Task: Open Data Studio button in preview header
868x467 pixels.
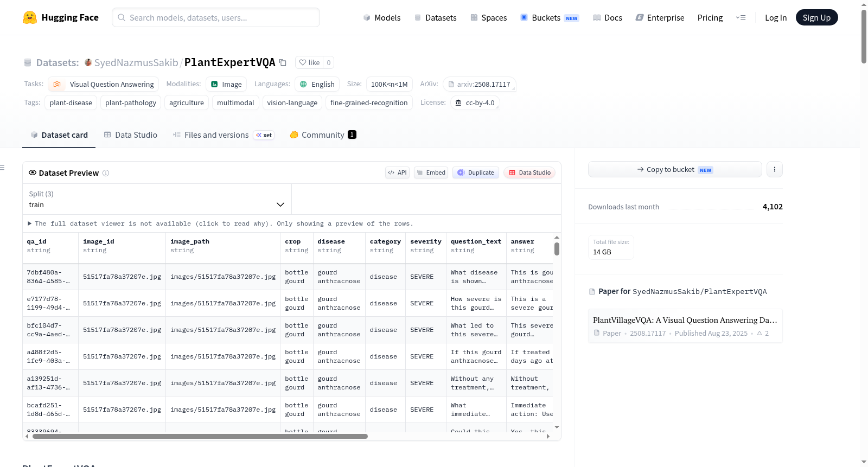Action: 529,172
